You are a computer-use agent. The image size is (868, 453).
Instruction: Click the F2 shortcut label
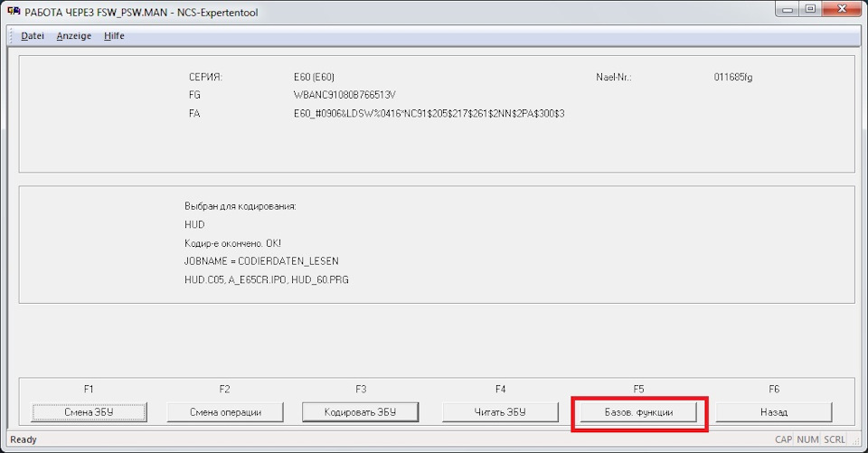tap(225, 390)
